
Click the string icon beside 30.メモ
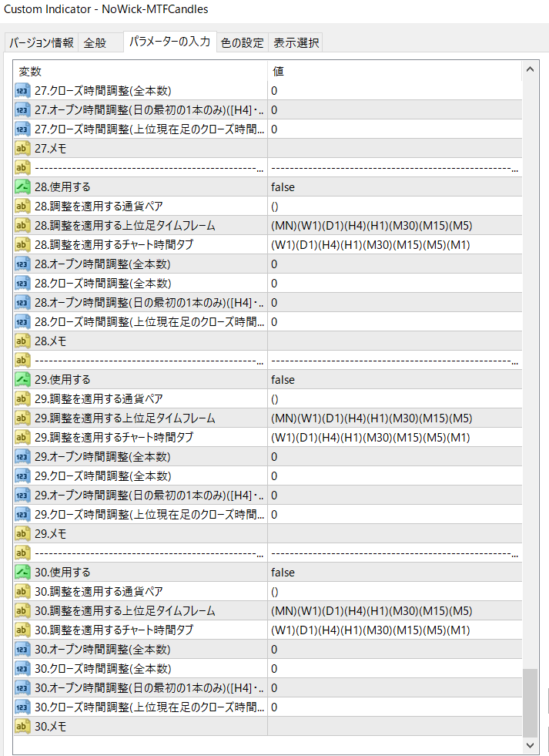click(x=22, y=726)
